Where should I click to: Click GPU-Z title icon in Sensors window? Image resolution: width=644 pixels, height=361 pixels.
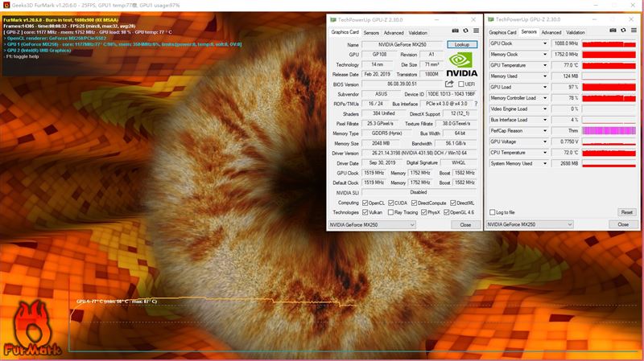click(490, 19)
